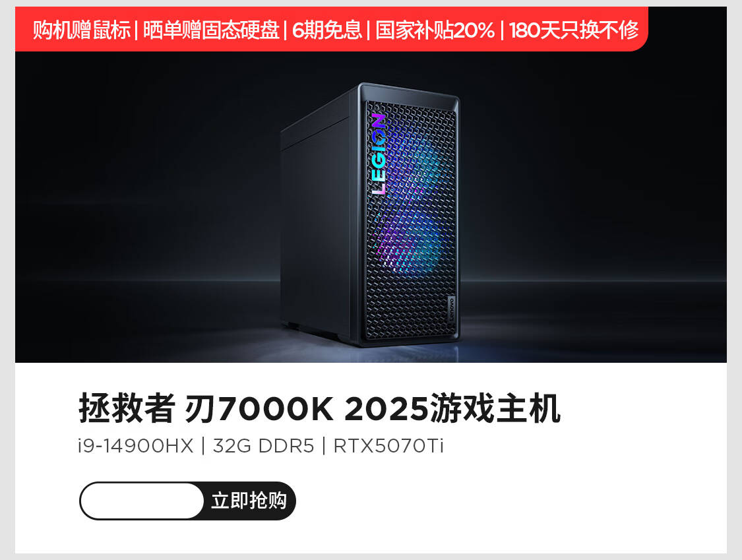The image size is (742, 560).
Task: Click the blank white price field
Action: (142, 501)
